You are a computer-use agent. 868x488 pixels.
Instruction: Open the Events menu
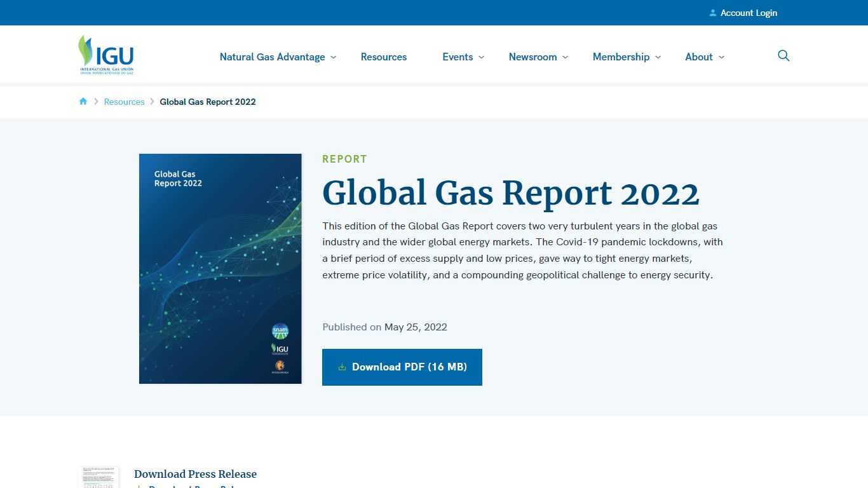(x=458, y=57)
